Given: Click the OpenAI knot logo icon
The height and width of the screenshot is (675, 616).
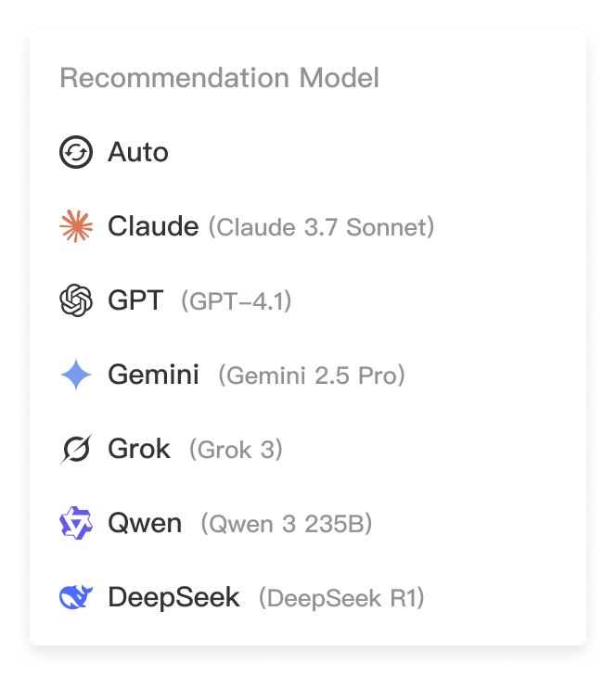Looking at the screenshot, I should pos(76,300).
